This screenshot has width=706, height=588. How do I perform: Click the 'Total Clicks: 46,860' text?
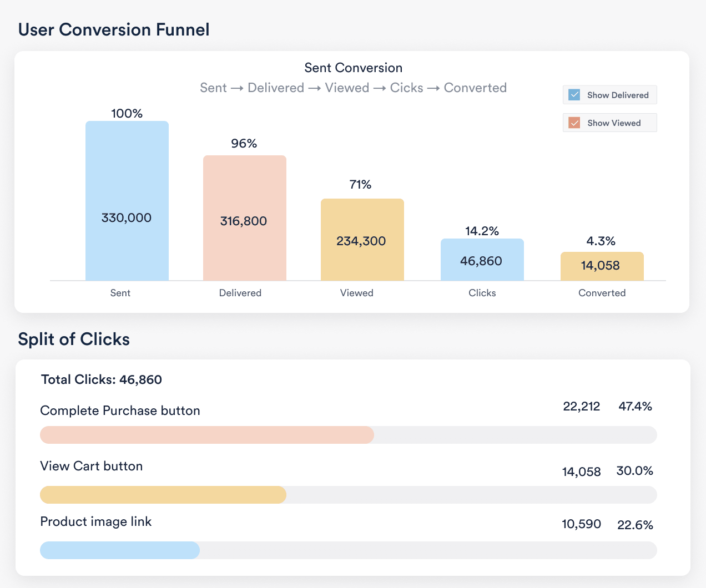point(102,379)
